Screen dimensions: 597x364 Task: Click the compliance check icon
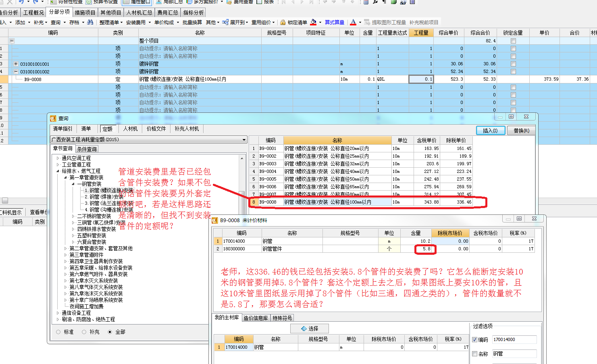point(54,2)
